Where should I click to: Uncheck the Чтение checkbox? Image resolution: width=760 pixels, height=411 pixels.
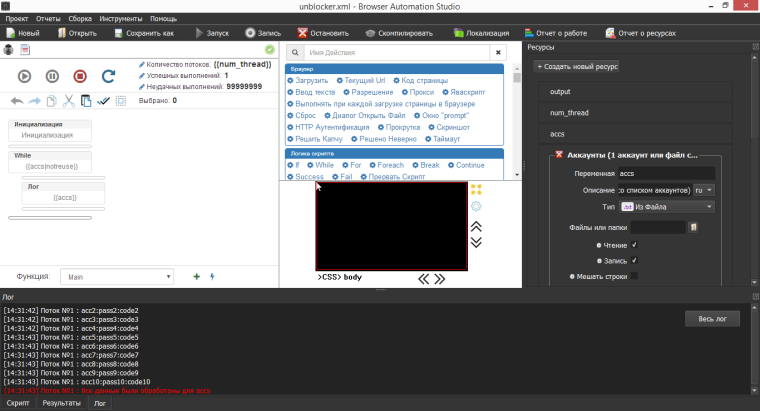(634, 244)
